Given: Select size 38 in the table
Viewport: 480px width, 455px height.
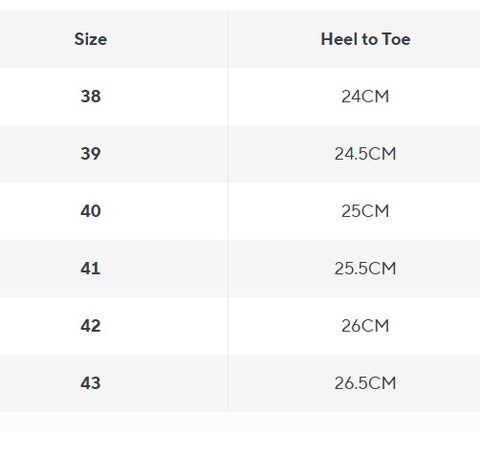Looking at the screenshot, I should pos(91,96).
